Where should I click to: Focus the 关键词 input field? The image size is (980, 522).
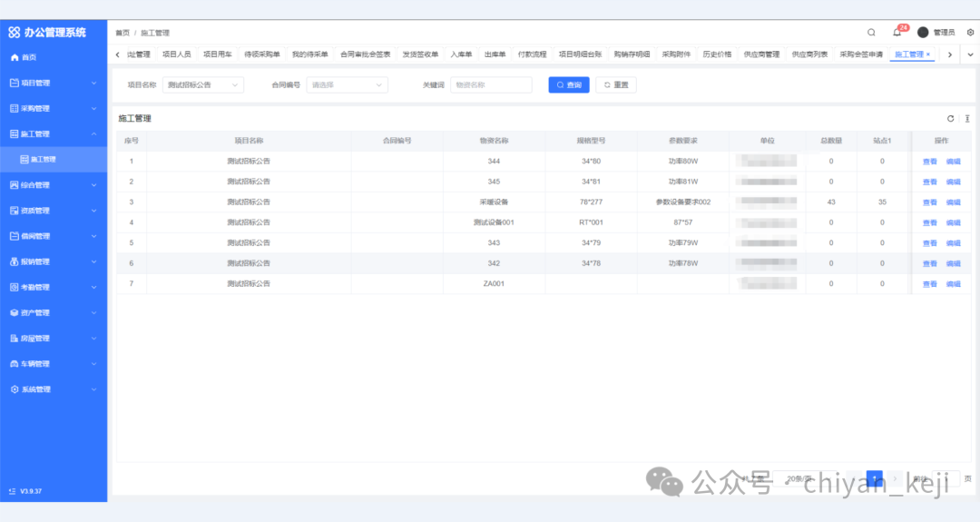[491, 84]
